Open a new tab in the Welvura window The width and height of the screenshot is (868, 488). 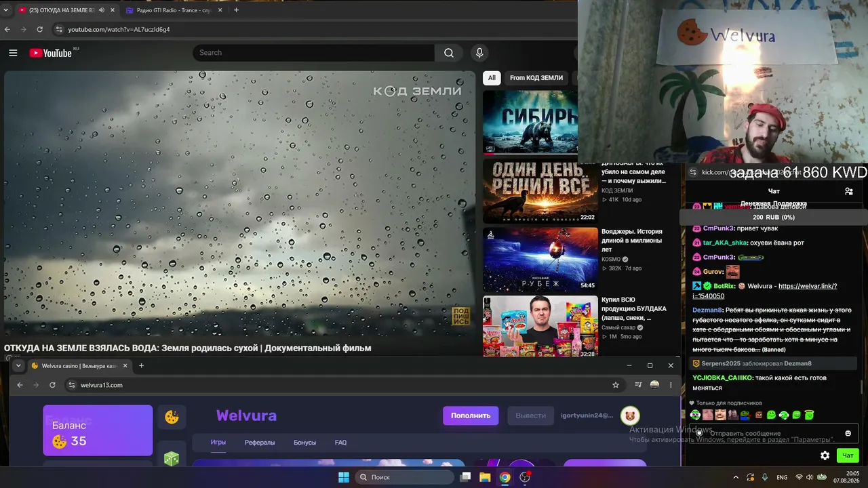click(141, 365)
